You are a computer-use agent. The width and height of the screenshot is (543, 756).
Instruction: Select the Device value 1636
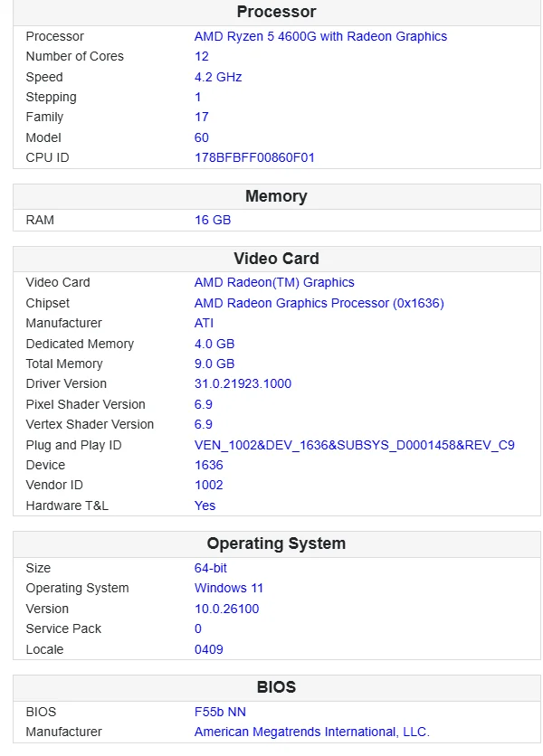click(x=208, y=466)
